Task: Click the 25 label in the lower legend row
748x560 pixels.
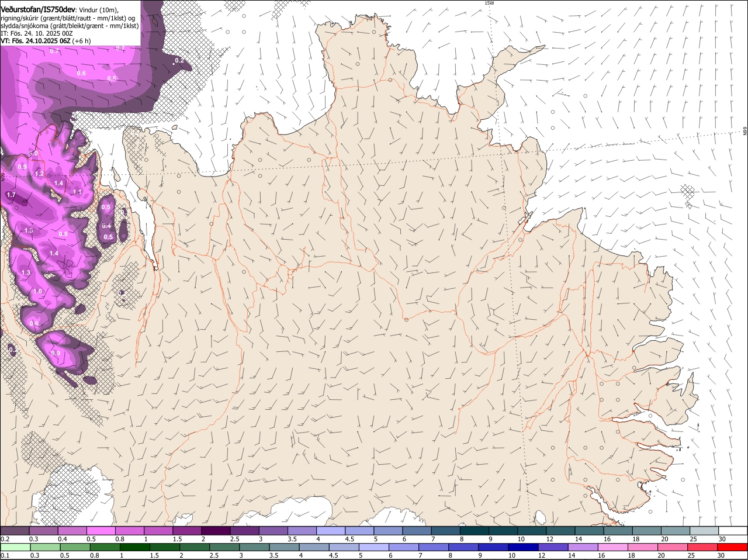Action: (x=691, y=555)
